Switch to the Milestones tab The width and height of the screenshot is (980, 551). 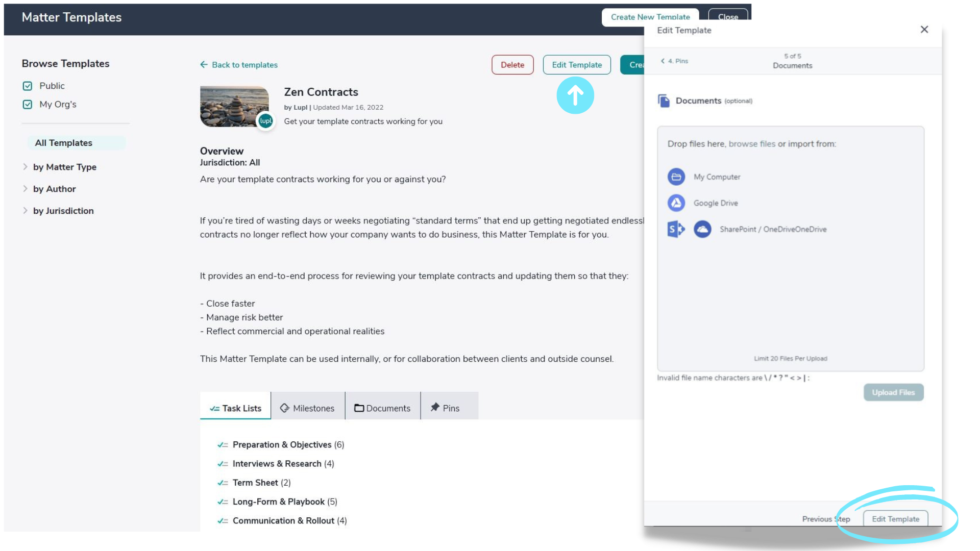tap(307, 408)
